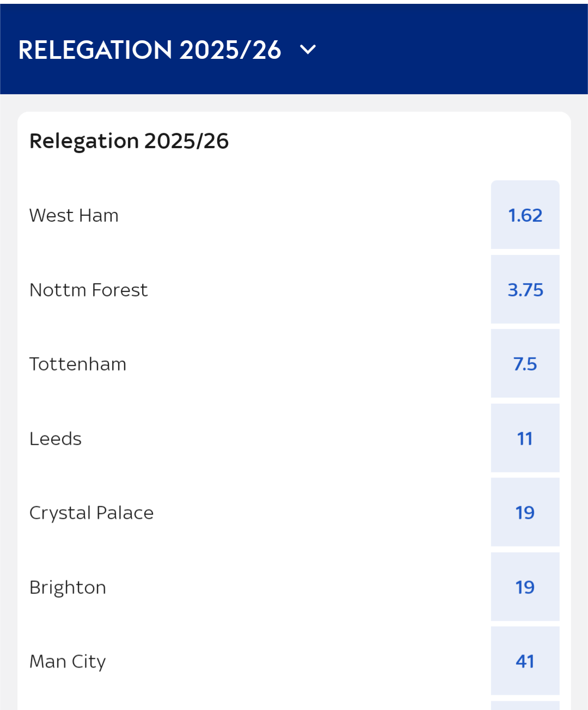Tap the Man City team name
The width and height of the screenshot is (588, 710).
tap(68, 662)
